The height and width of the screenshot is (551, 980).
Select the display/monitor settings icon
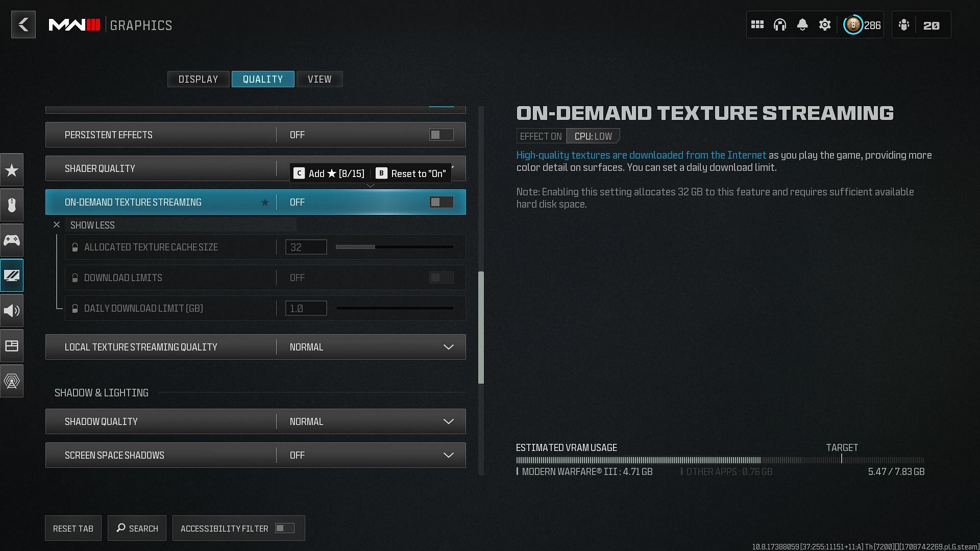(x=12, y=275)
